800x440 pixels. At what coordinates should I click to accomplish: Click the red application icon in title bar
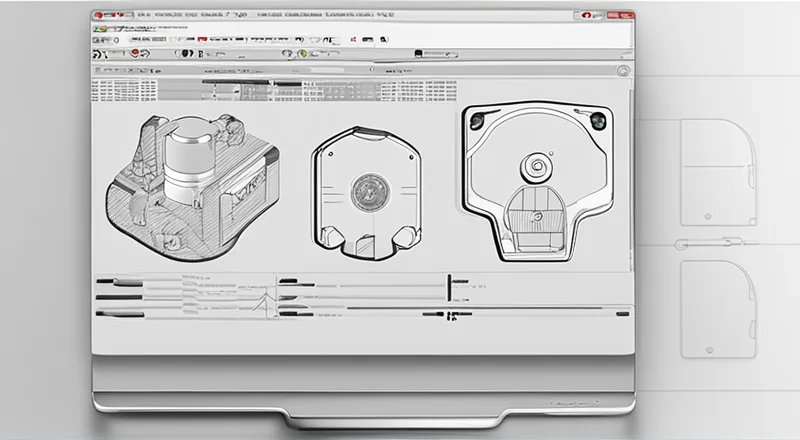point(99,16)
